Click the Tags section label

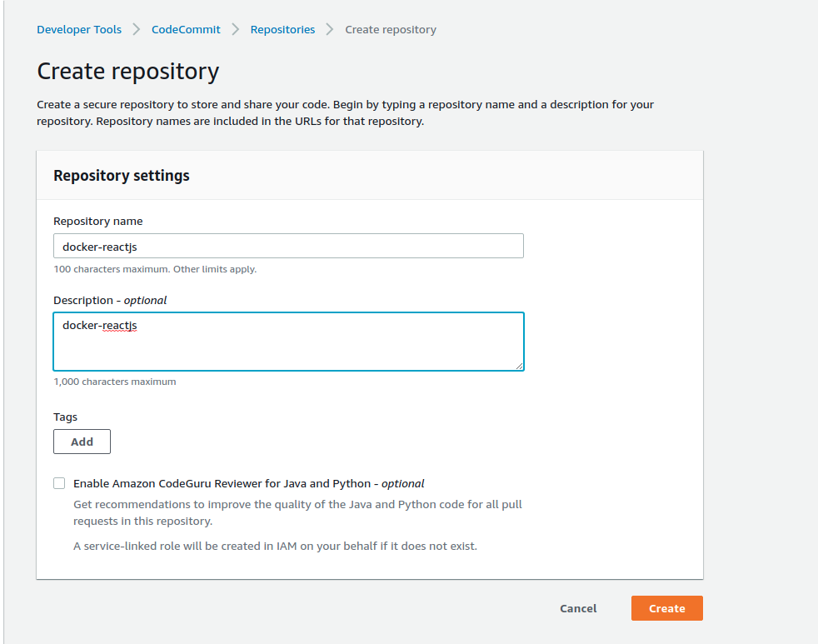pyautogui.click(x=65, y=417)
